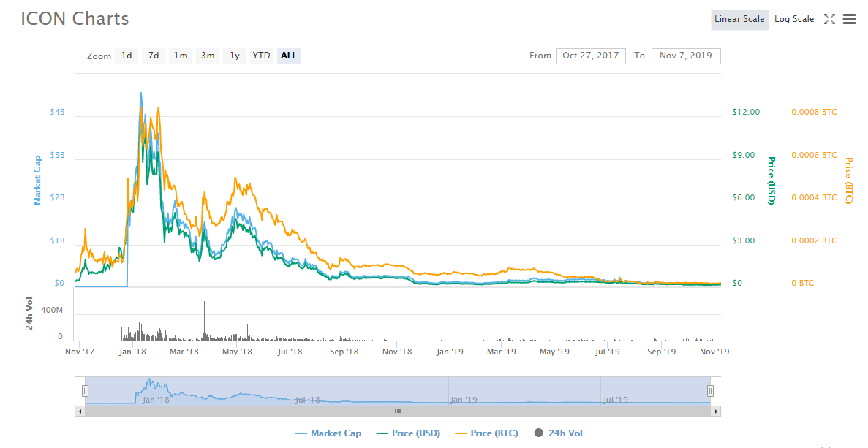Toggle Price (USD) series in legend
Image resolution: width=868 pixels, height=448 pixels.
tap(408, 433)
